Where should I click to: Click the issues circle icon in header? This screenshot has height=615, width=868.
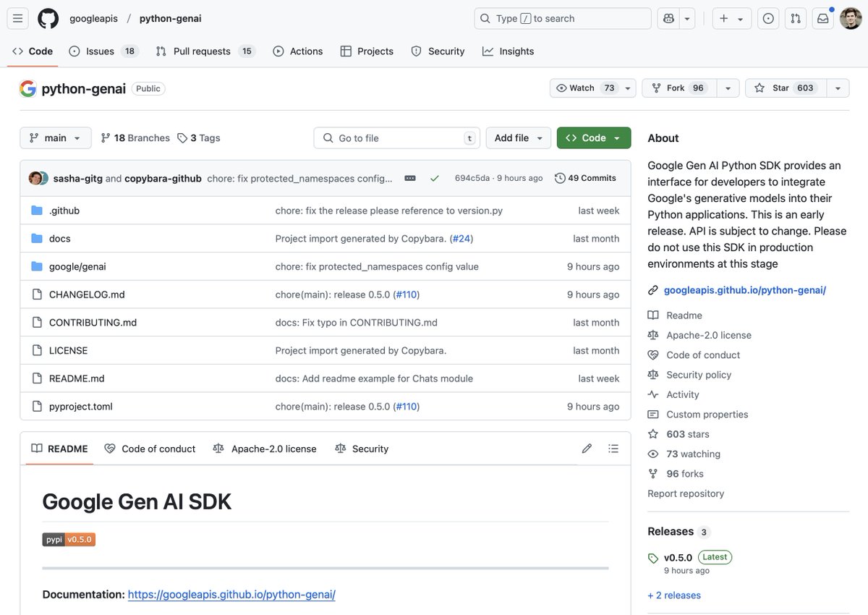coord(768,19)
